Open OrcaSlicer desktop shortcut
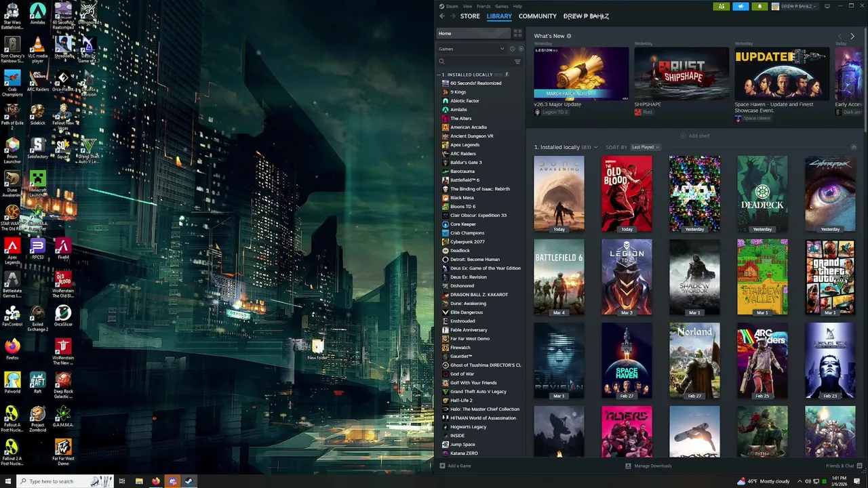 click(x=63, y=316)
